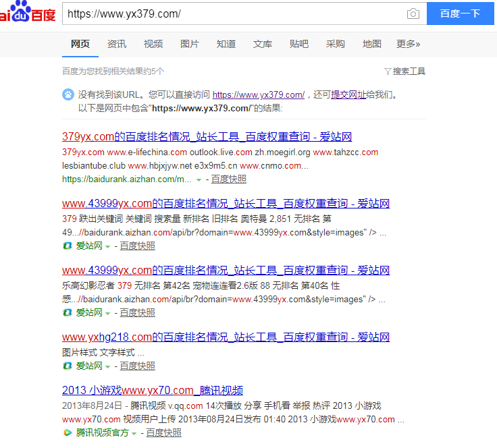
Task: Select the 网页 tab
Action: (x=80, y=44)
